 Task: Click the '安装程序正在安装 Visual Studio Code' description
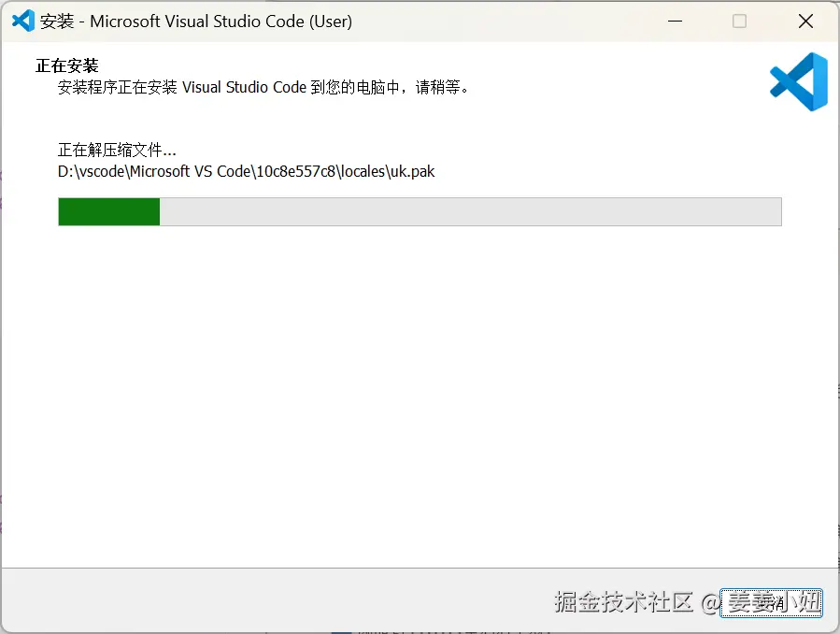[x=263, y=87]
